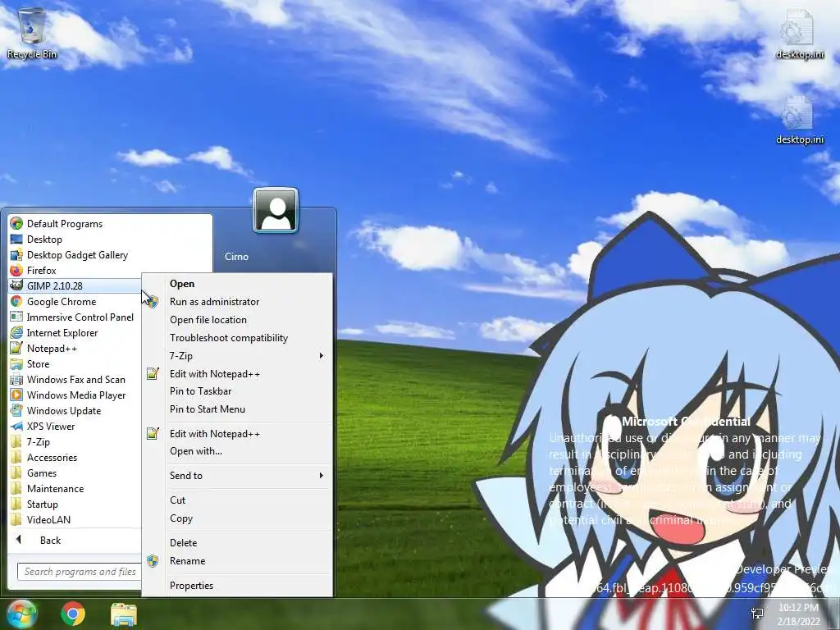
Task: Select Troubleshoot compatibility
Action: tap(238, 337)
